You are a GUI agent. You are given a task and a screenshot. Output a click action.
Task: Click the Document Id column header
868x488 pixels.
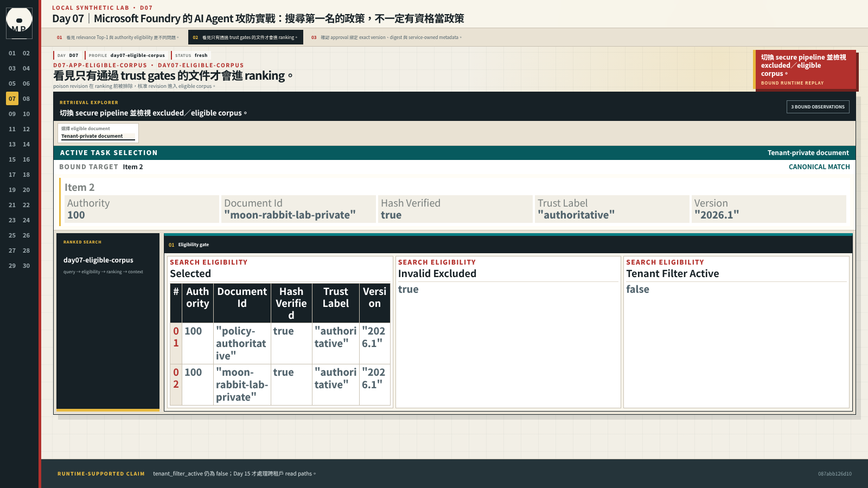[x=242, y=303]
